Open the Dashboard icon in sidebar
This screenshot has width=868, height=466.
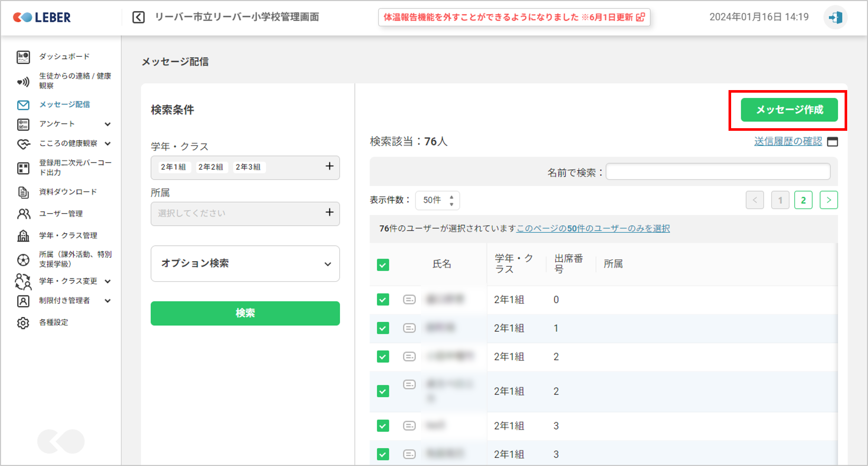pos(23,57)
